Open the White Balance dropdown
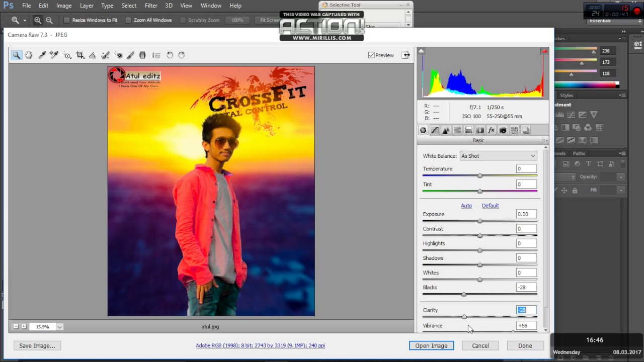Viewport: 644px width, 362px height. 498,156
